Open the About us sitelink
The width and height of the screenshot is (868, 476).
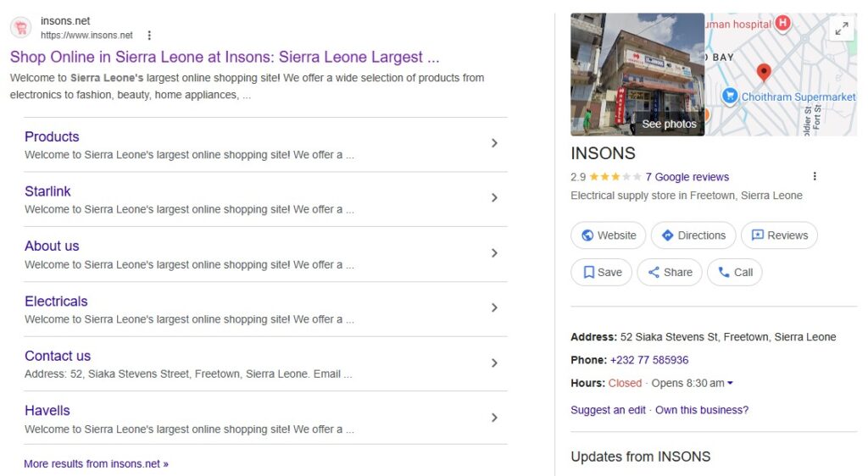click(x=52, y=246)
